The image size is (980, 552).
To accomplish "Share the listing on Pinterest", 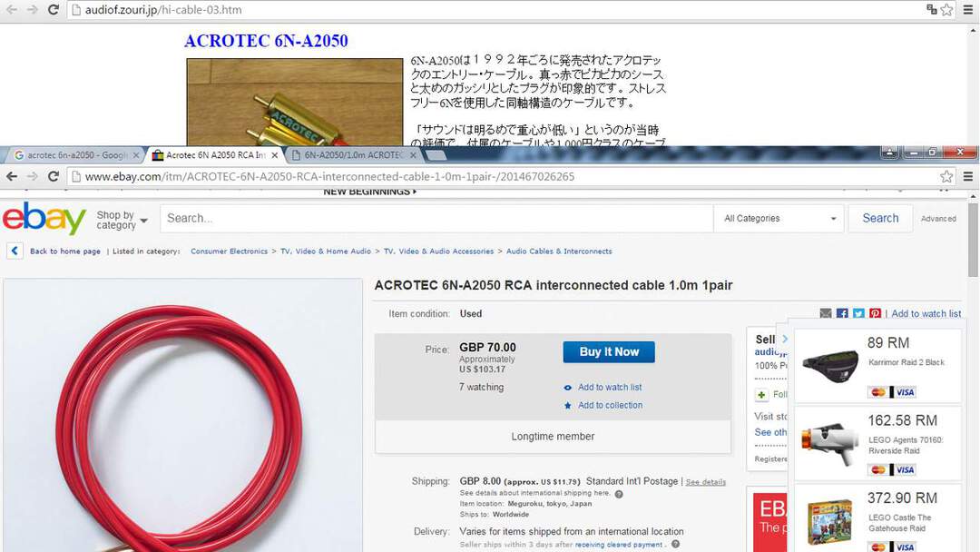I will (x=875, y=314).
